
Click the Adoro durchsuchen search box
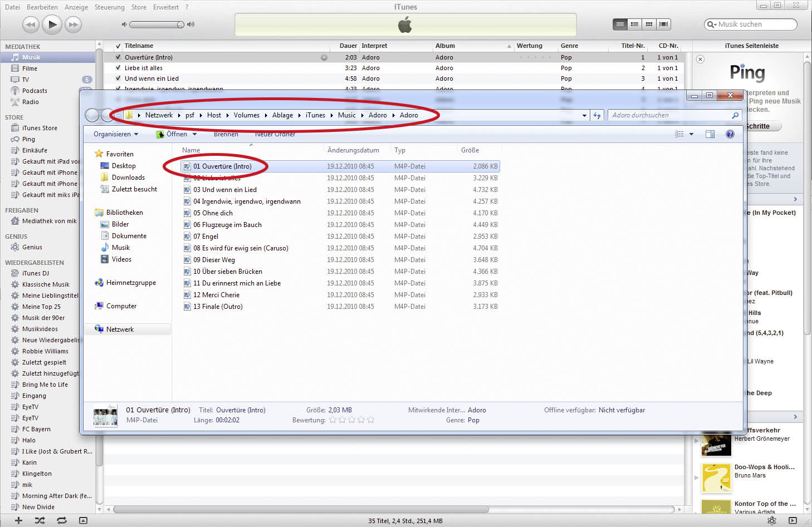pos(675,115)
